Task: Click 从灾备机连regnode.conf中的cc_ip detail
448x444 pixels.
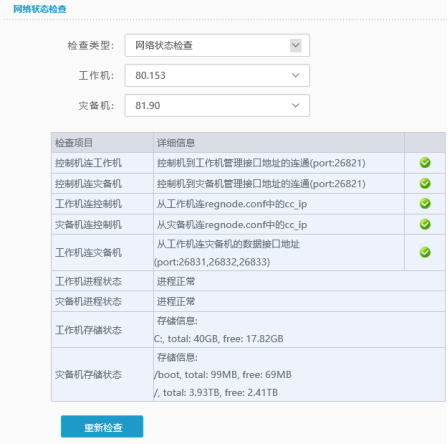Action: 232,225
